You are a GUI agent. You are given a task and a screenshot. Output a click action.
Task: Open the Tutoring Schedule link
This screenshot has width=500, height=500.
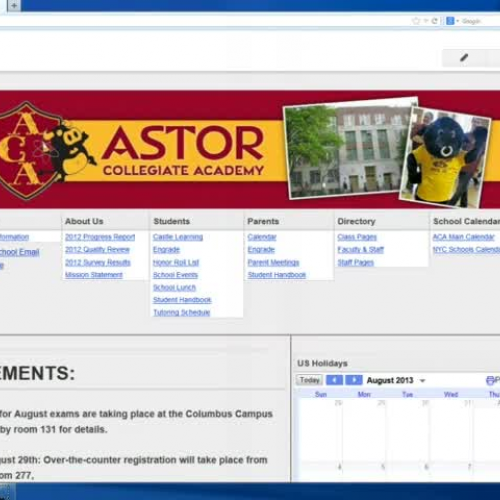point(181,312)
